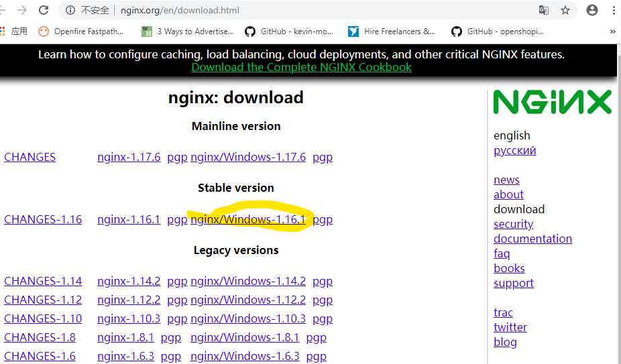Open the translate page icon
The width and height of the screenshot is (621, 364).
click(544, 10)
